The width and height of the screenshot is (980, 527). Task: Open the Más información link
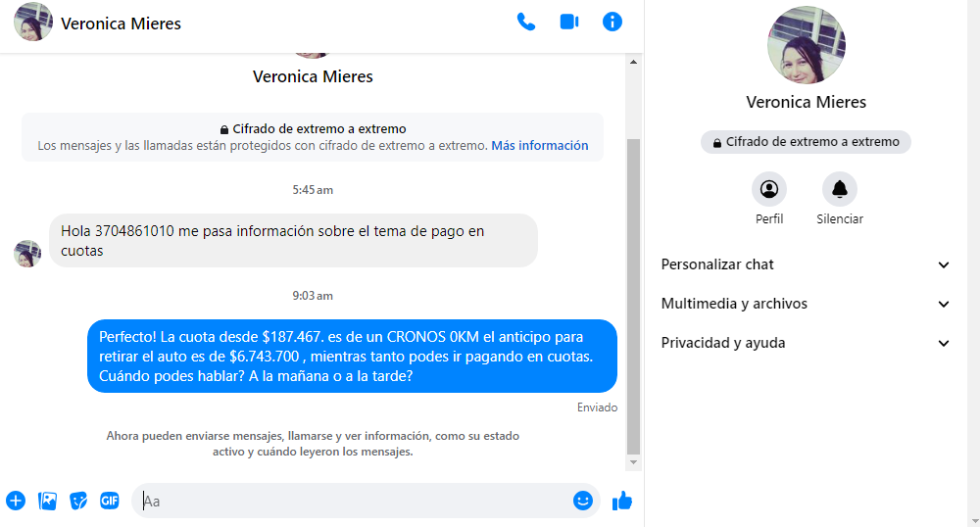click(x=539, y=146)
